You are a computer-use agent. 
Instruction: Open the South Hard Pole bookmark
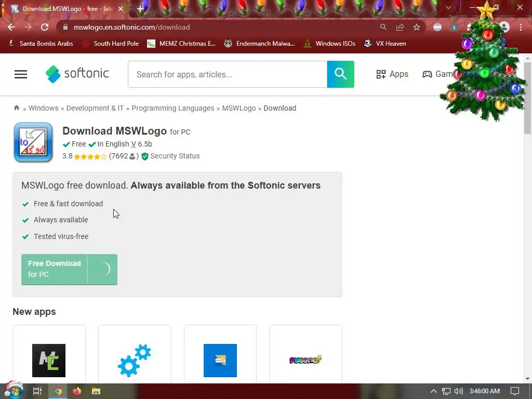click(x=111, y=44)
